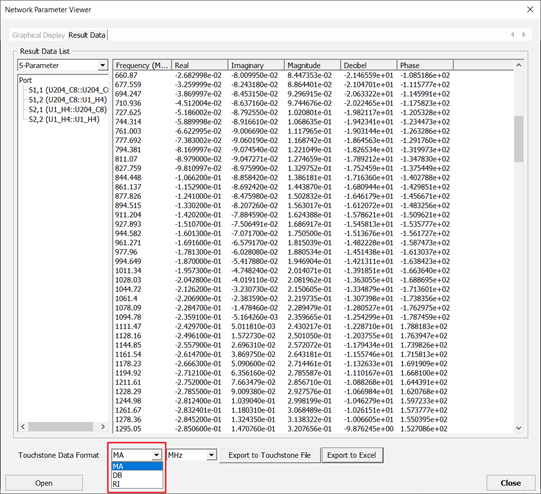Click Export to Excel button
This screenshot has width=541, height=494.
click(352, 455)
